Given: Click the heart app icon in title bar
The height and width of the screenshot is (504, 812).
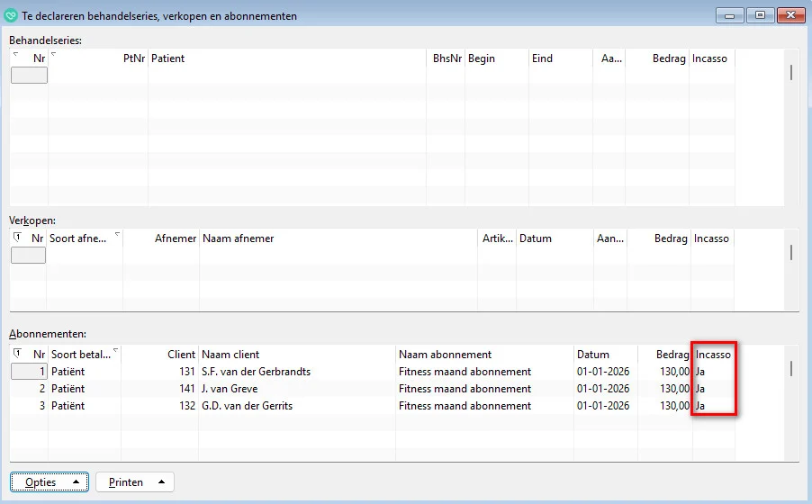Looking at the screenshot, I should click(x=12, y=15).
